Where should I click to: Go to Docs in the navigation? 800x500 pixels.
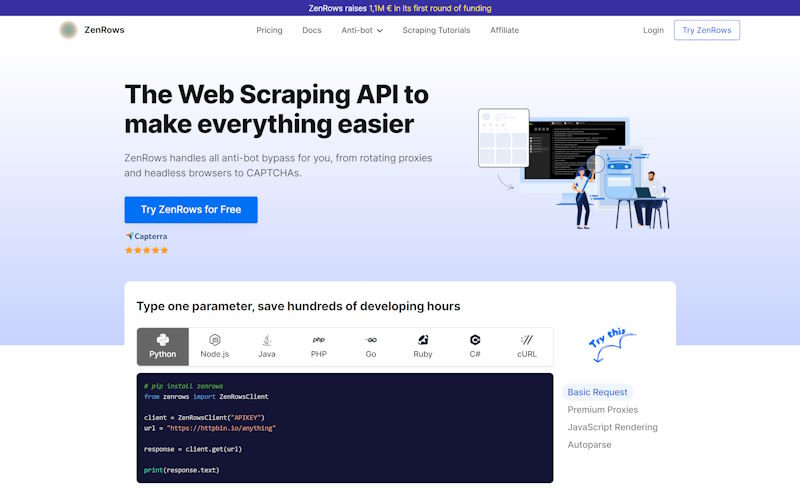[x=312, y=30]
